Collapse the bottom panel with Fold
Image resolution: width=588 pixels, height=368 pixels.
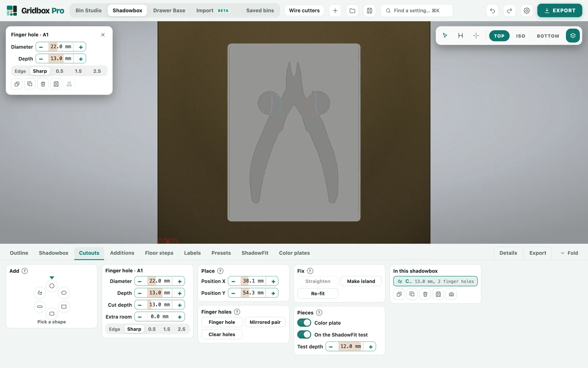click(x=569, y=253)
